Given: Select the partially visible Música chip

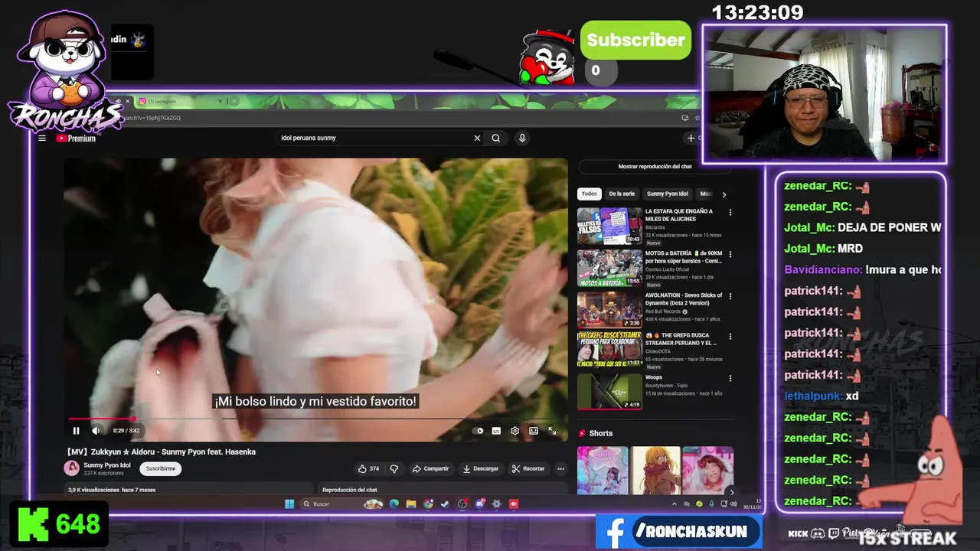Looking at the screenshot, I should click(705, 194).
